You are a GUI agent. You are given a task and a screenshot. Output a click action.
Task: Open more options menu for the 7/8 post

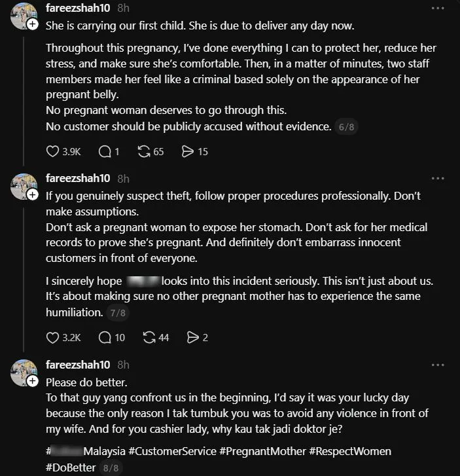[x=438, y=179]
